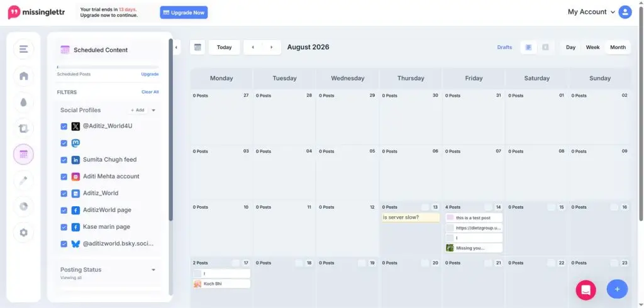Click the Scheduled Content calendar icon
The image size is (644, 308).
[x=65, y=50]
